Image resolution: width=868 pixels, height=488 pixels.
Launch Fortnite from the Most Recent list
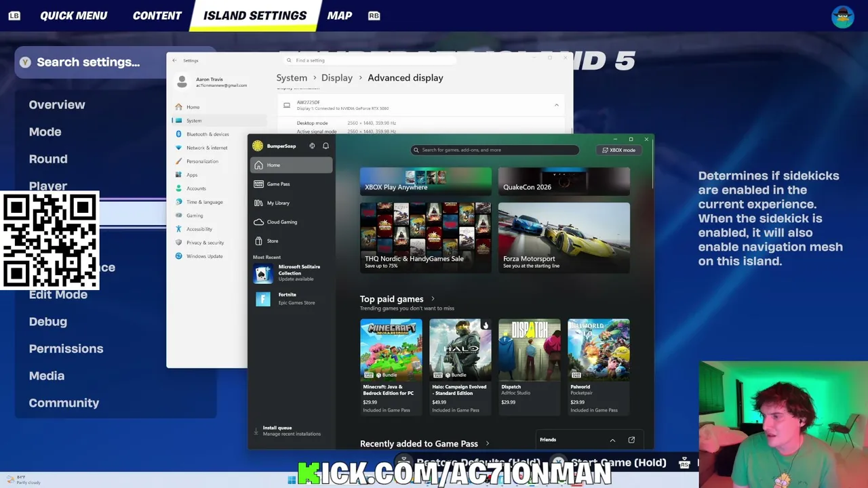[292, 298]
